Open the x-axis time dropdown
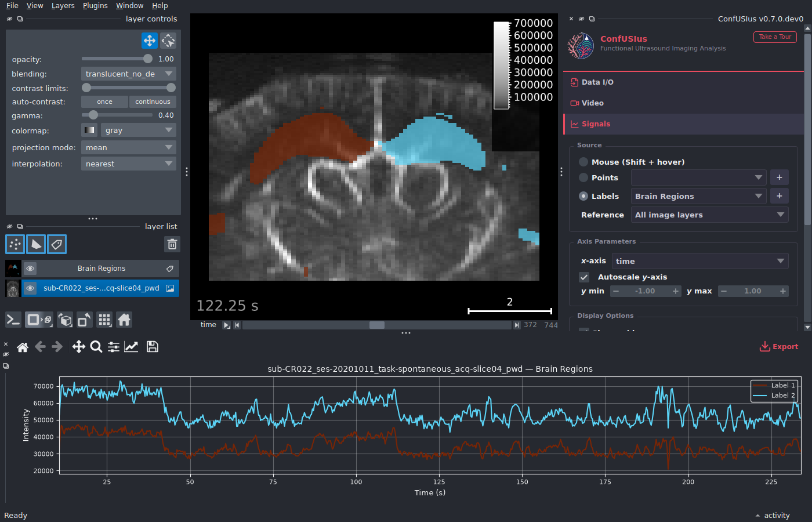Screen dimensions: 812x522 (700, 261)
